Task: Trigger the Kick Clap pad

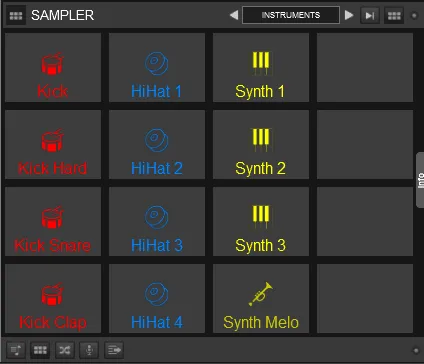Action: click(53, 298)
